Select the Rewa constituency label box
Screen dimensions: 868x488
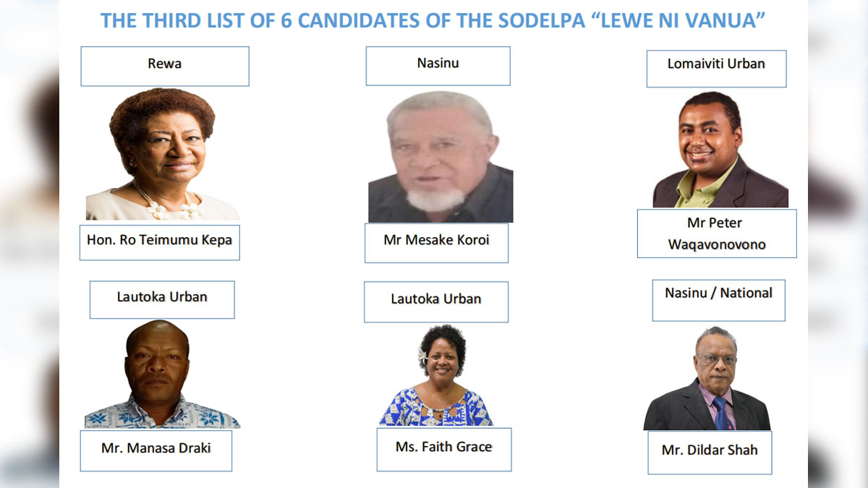tap(165, 66)
